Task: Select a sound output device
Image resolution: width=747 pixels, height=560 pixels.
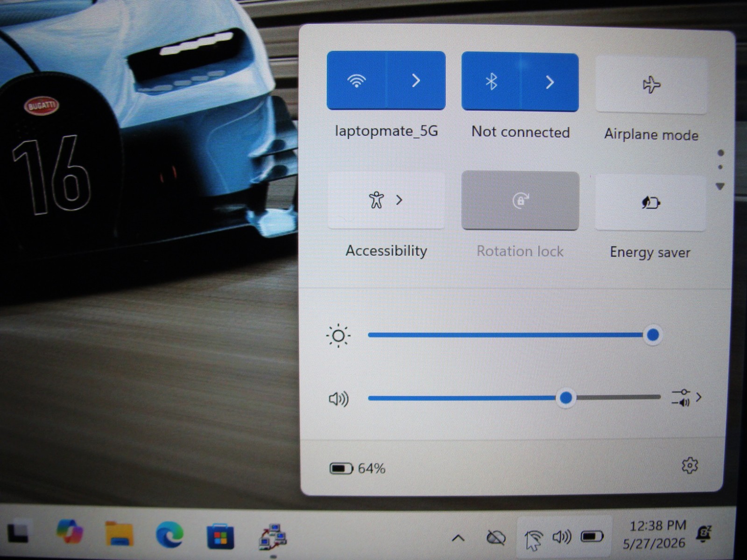Action: [x=686, y=398]
